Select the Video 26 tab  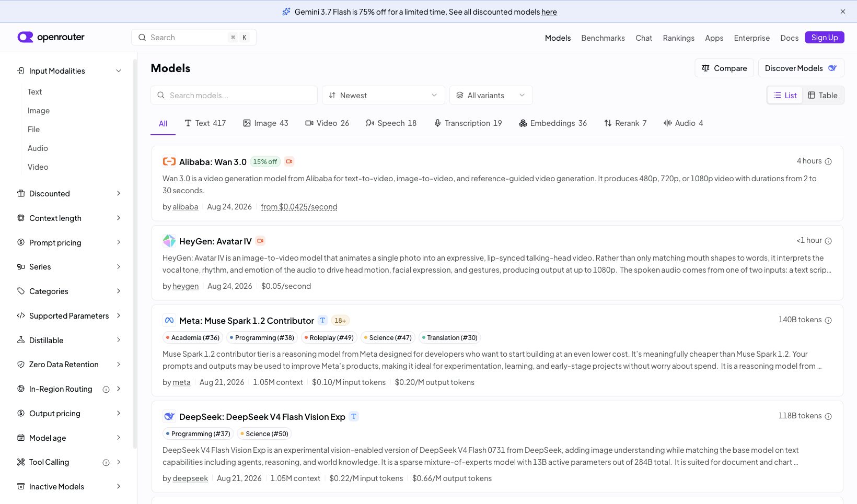point(327,123)
